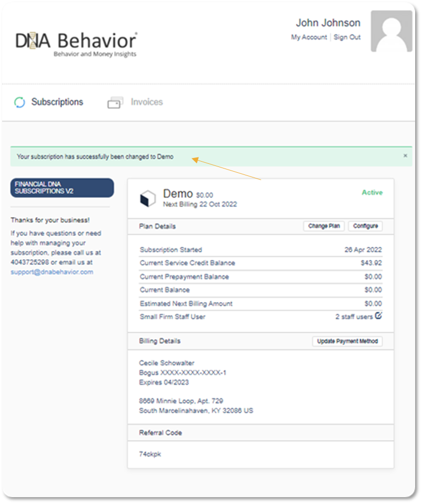Click Small Firm Staff User label
The height and width of the screenshot is (504, 422).
click(172, 317)
